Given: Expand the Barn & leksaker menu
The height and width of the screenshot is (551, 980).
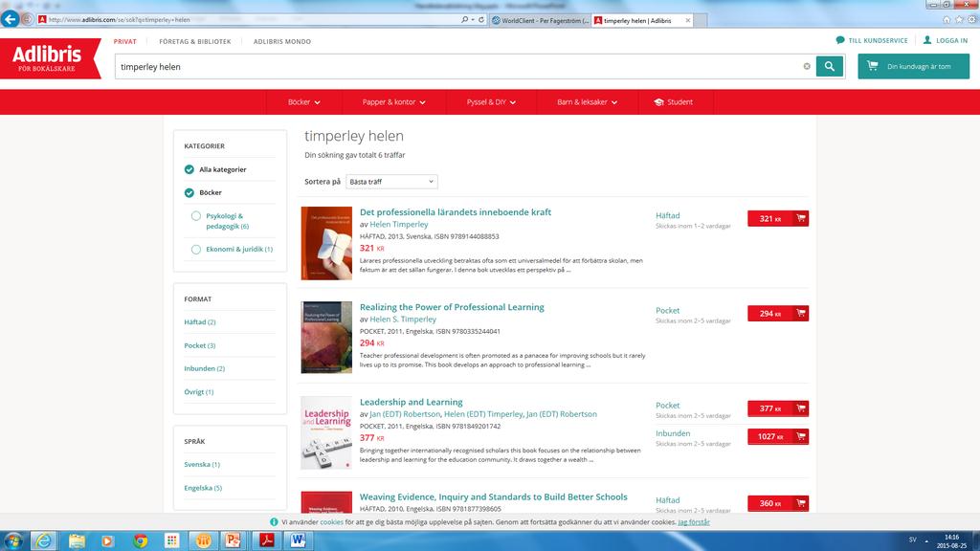Looking at the screenshot, I should [x=588, y=101].
